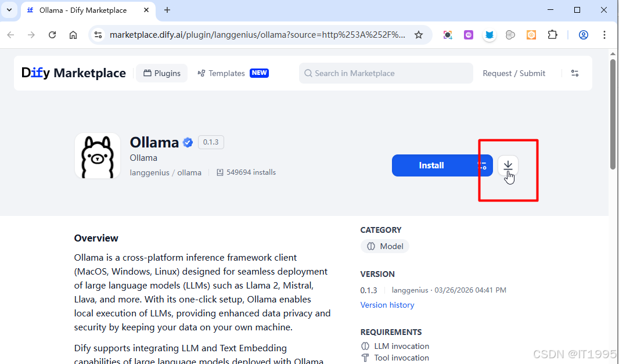Open the Plugins tab

(x=162, y=73)
